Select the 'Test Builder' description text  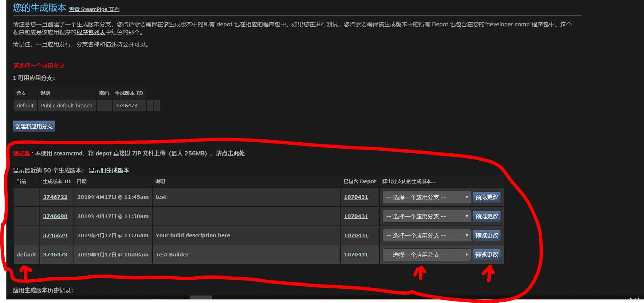(172, 255)
